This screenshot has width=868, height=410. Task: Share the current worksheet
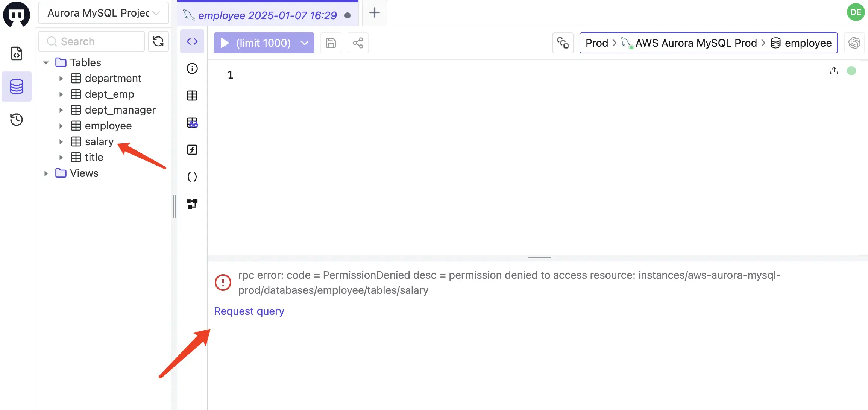358,43
